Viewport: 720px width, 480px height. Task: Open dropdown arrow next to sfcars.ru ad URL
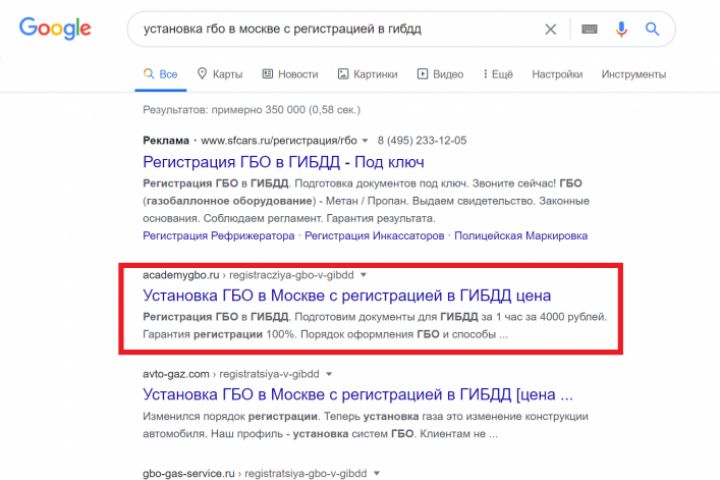[365, 141]
